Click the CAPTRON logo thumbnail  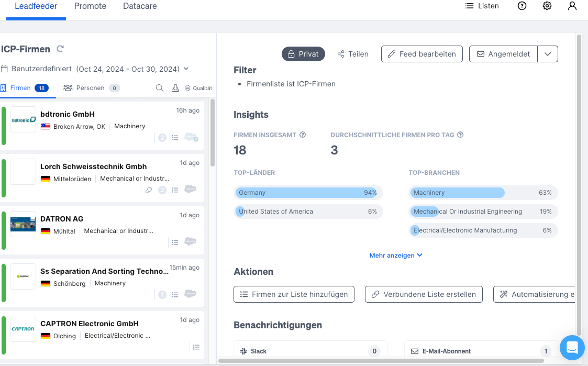point(23,329)
